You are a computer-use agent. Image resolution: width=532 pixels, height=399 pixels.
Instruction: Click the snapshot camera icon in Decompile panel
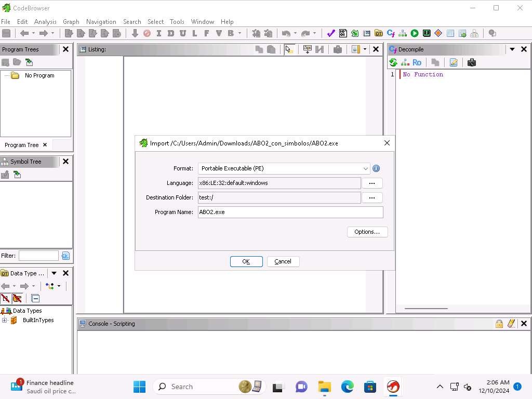tap(471, 62)
